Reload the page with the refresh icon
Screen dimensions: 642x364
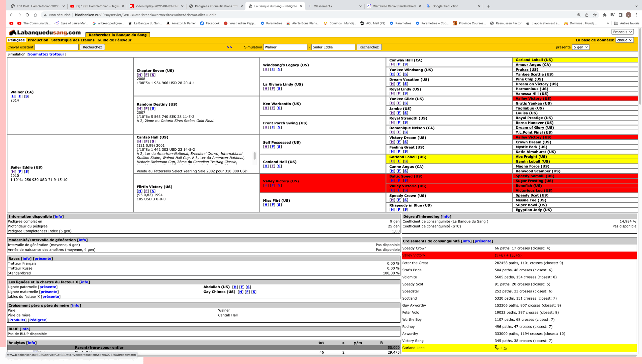click(x=27, y=15)
